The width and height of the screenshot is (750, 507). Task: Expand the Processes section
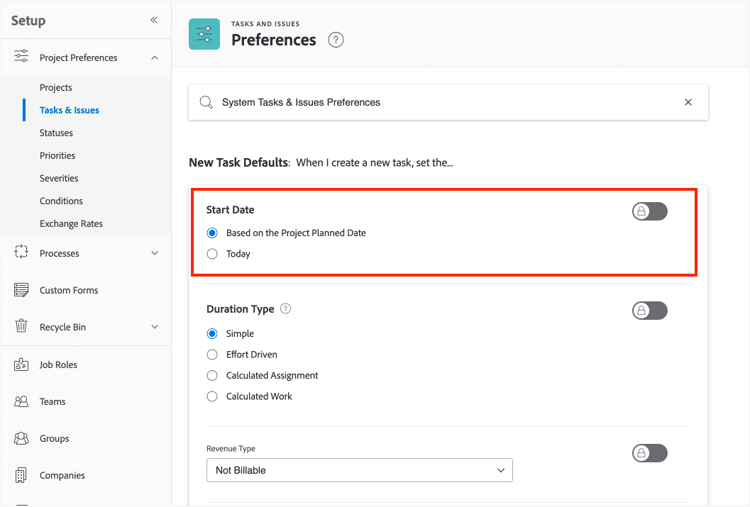coord(154,253)
